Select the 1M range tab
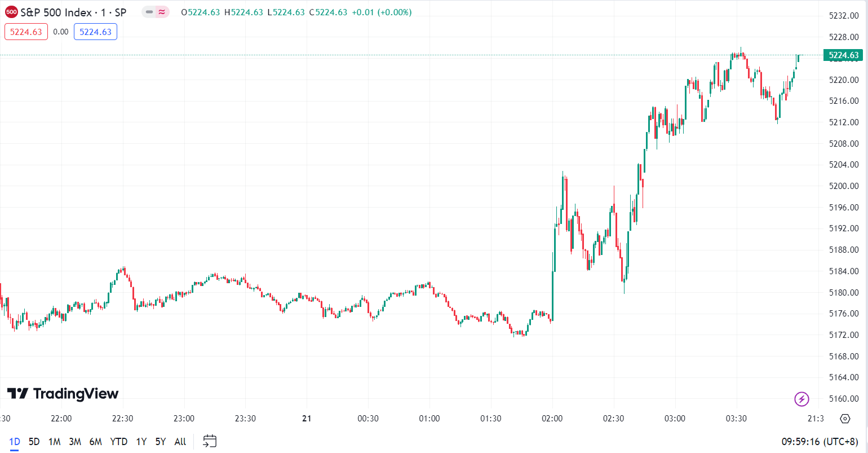868x453 pixels. [54, 442]
